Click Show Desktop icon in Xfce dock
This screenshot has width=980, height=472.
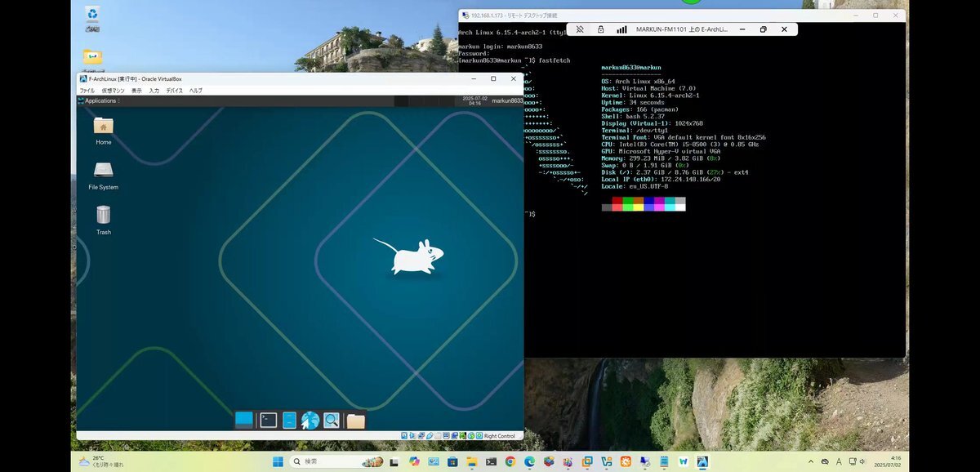pyautogui.click(x=244, y=420)
